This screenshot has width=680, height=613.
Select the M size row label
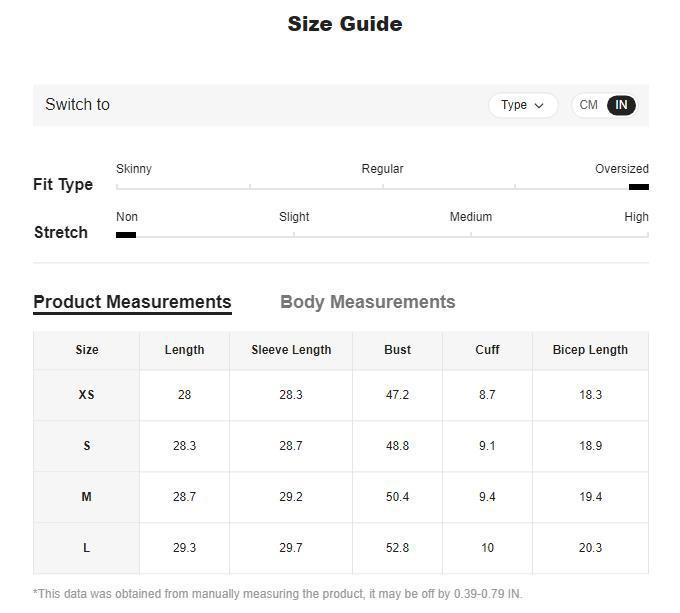(87, 497)
